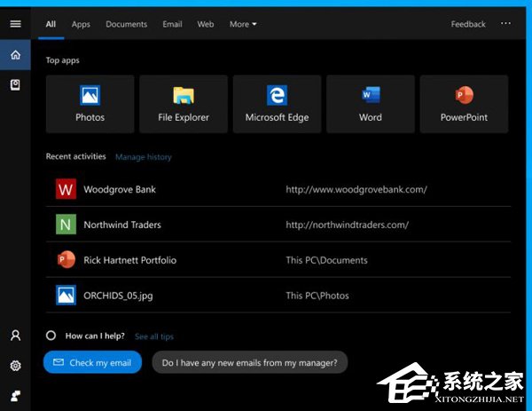
Task: Click the red W Woodgrove Bank icon
Action: [66, 189]
